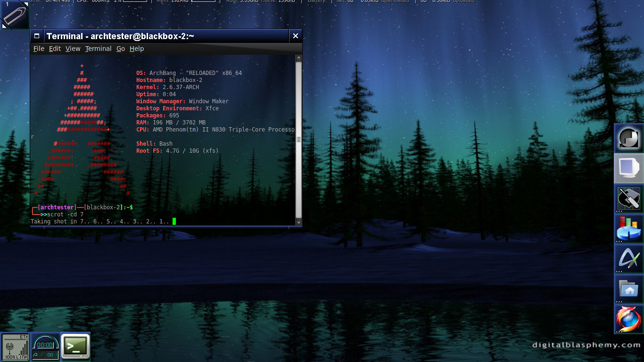Click the 'Window Manager:' label in terminal

click(x=161, y=101)
